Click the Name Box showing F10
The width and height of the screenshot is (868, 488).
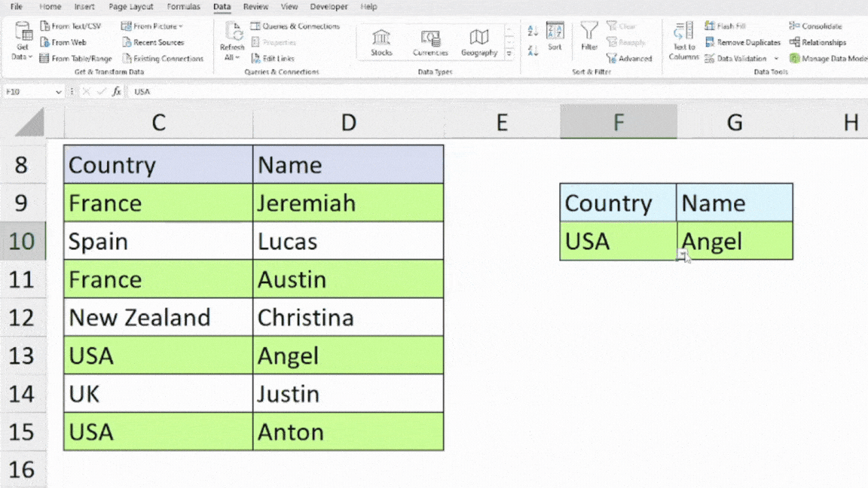coord(29,91)
